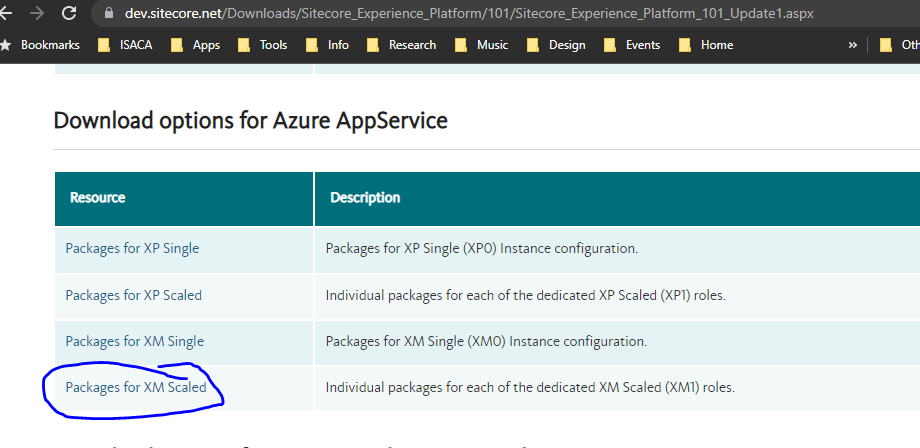
Task: Open the Apps bookmark folder
Action: pyautogui.click(x=195, y=45)
